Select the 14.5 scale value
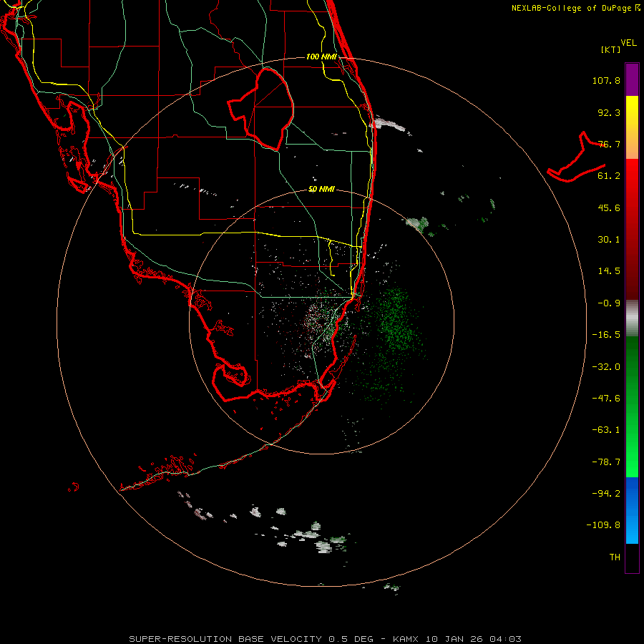The width and height of the screenshot is (644, 644). click(x=609, y=271)
